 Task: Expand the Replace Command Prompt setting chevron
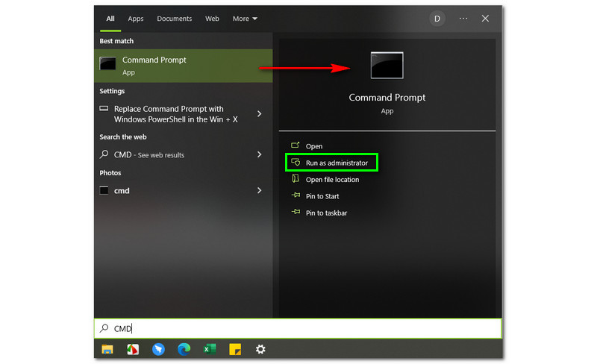259,114
